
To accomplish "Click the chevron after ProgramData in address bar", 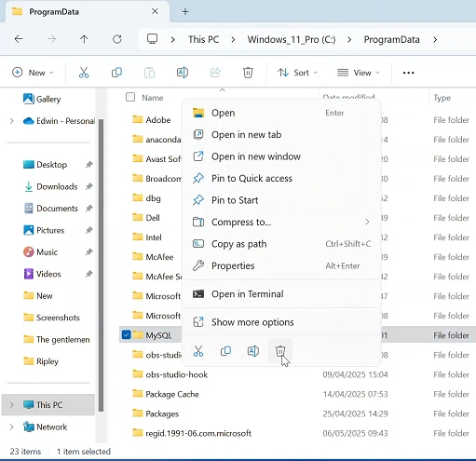I will 435,39.
